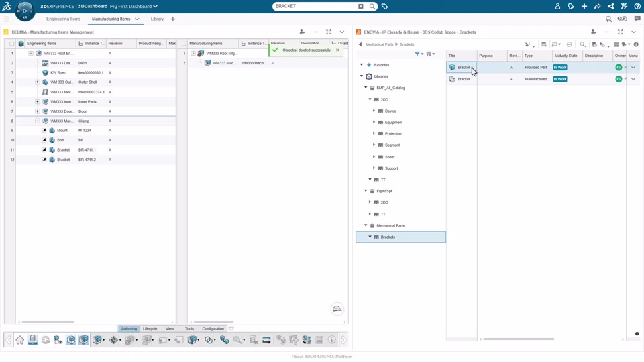The image size is (644, 362).
Task: Tick the Manufacturing Items header checkbox
Action: (x=184, y=44)
